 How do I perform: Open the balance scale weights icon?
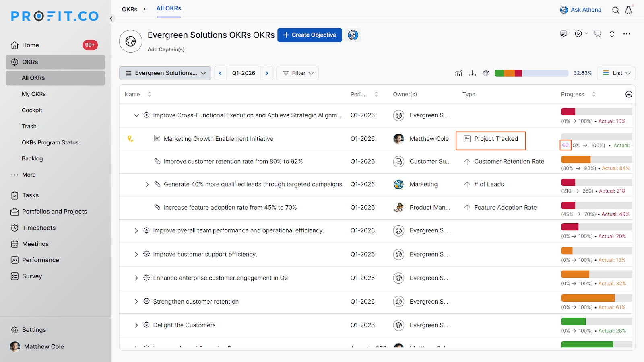[486, 73]
